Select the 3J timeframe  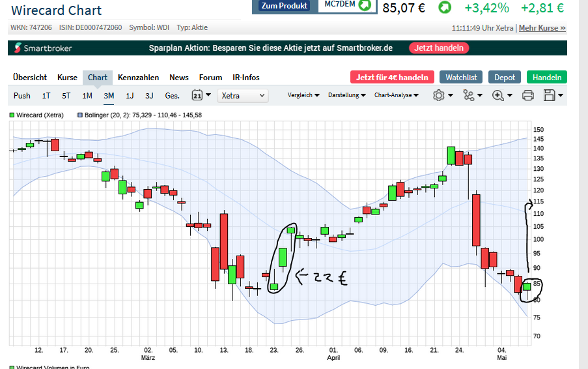coord(149,96)
